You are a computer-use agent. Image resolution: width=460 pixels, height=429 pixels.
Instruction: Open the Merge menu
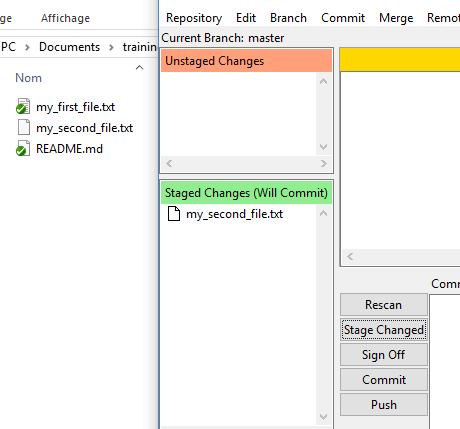click(396, 18)
